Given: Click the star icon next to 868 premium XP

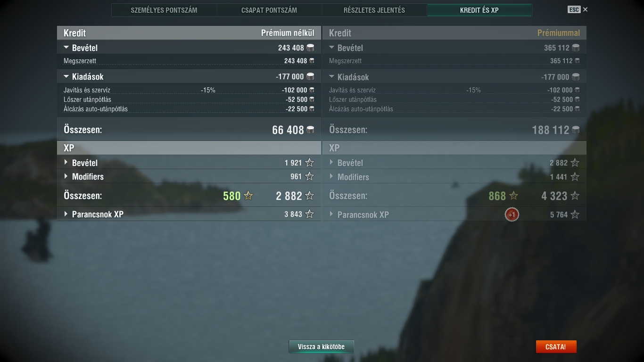Looking at the screenshot, I should [x=513, y=196].
